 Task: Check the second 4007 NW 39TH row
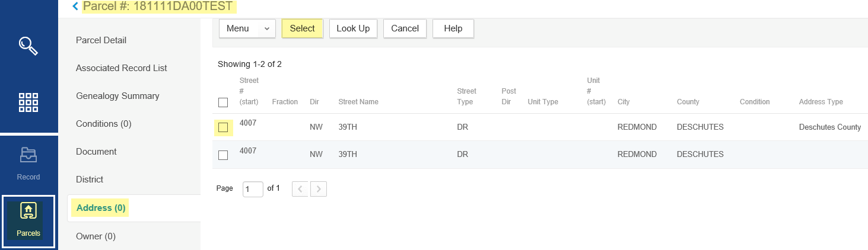click(223, 155)
